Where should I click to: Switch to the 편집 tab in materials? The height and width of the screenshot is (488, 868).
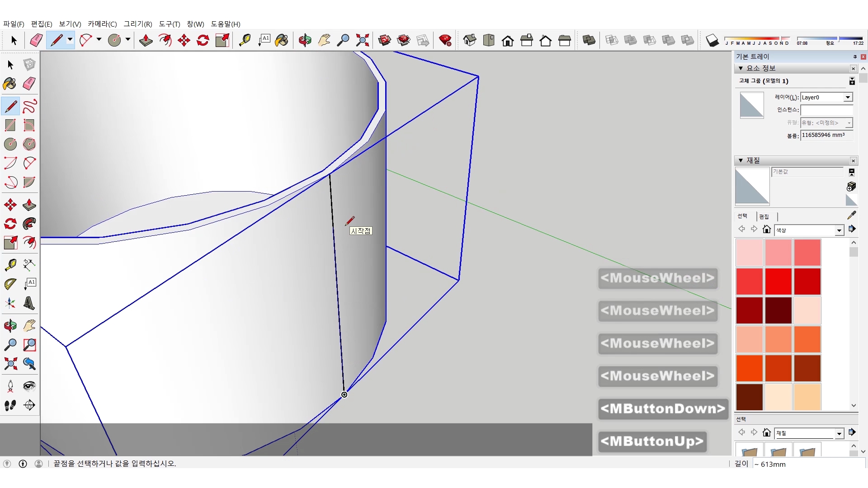(x=764, y=216)
